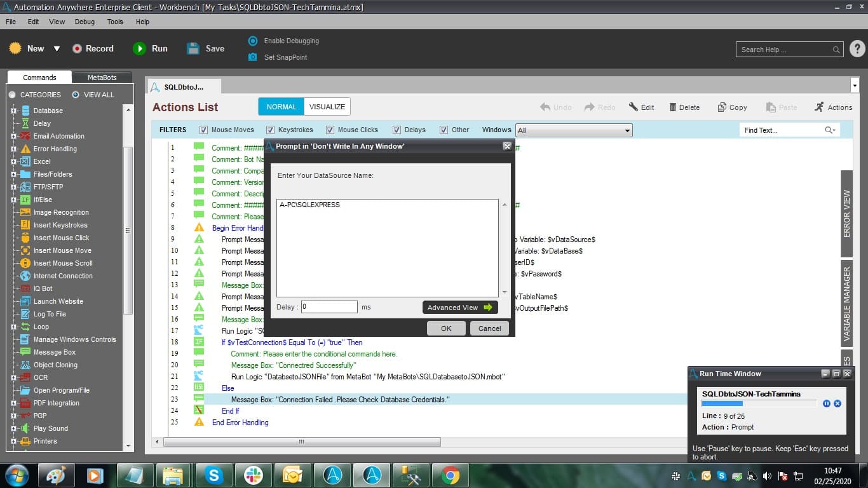Open the Windows filter dropdown
The image size is (868, 488).
click(574, 130)
